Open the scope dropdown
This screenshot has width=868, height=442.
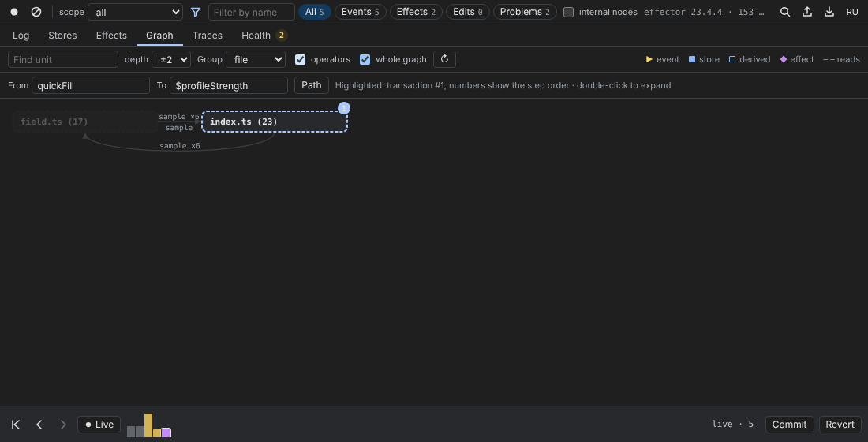click(136, 12)
